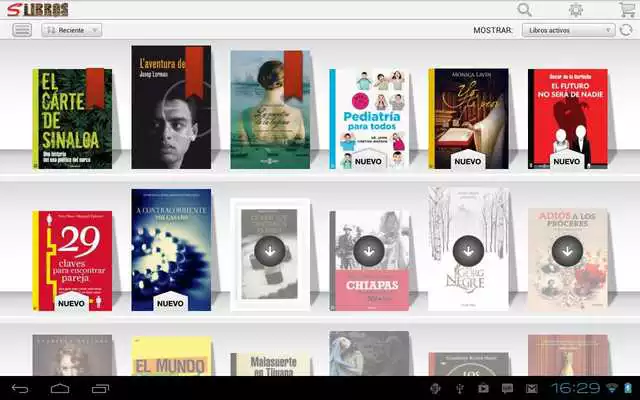
Task: Tap NUEVO badge on Pediatría para todos
Action: click(x=368, y=160)
